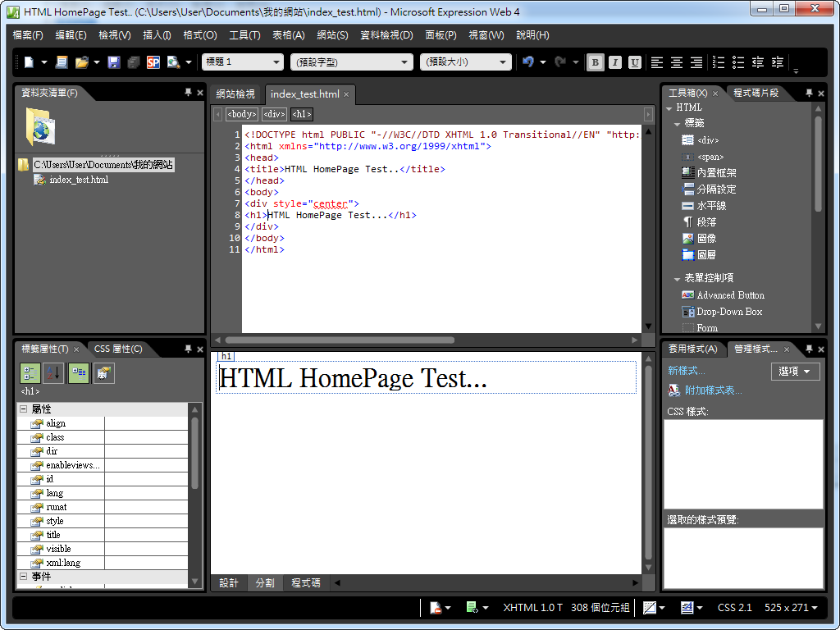Screen dimensions: 840x630
Task: Save the page with the floppy disk icon
Action: tap(113, 62)
